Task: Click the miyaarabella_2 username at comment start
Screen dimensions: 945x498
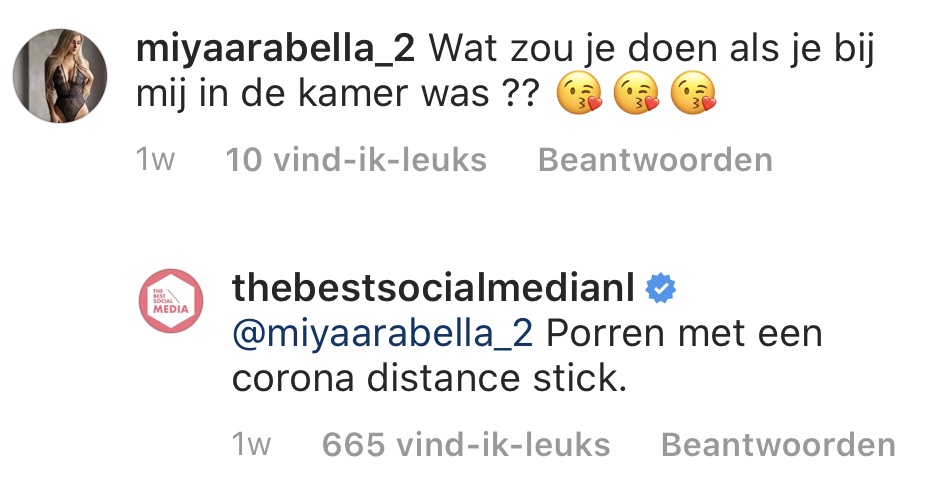Action: [278, 47]
